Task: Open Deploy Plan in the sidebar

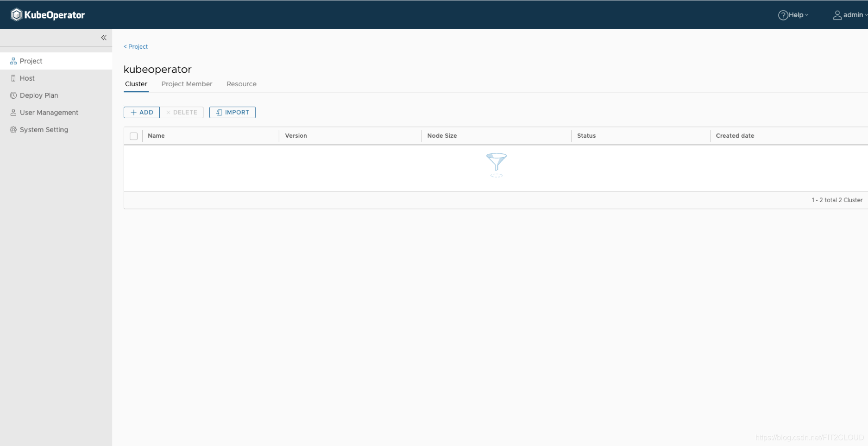Action: [x=56, y=96]
